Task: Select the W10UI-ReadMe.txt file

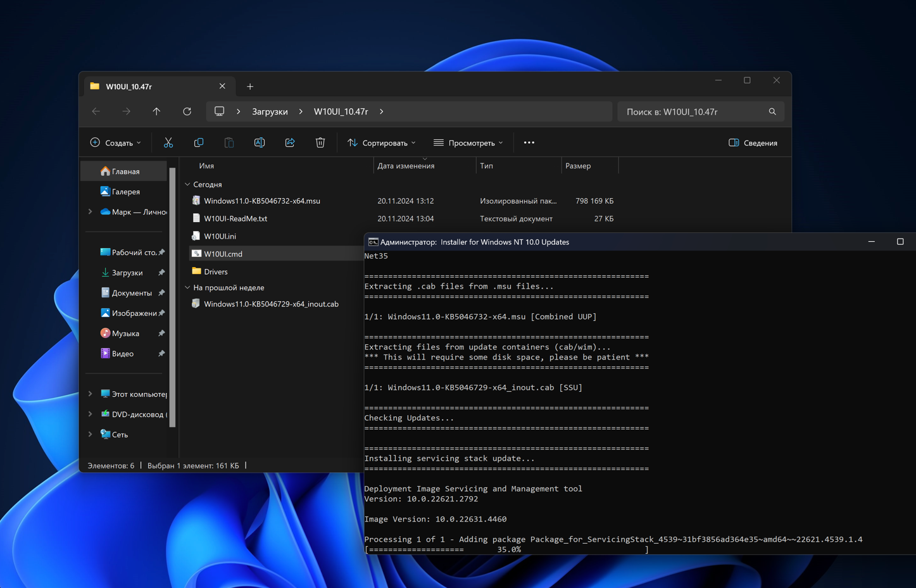Action: tap(235, 219)
